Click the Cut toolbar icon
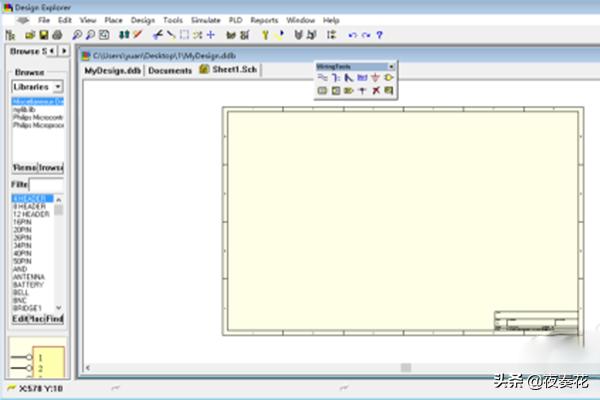The image size is (600, 400). (157, 35)
